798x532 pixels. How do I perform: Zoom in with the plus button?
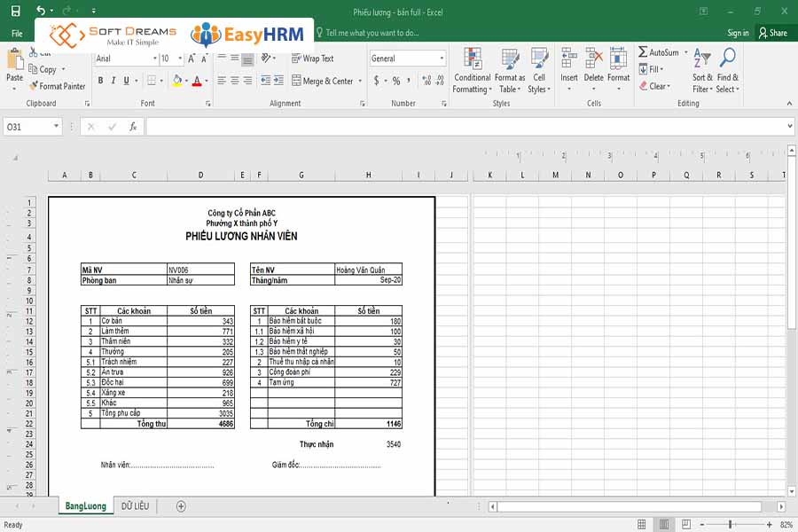[x=769, y=524]
